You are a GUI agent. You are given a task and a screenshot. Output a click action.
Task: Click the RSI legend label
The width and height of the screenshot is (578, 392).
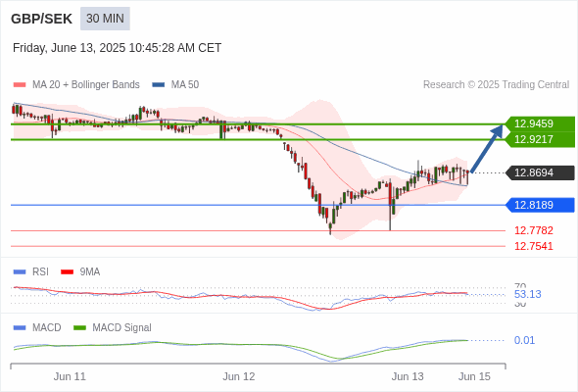(40, 271)
